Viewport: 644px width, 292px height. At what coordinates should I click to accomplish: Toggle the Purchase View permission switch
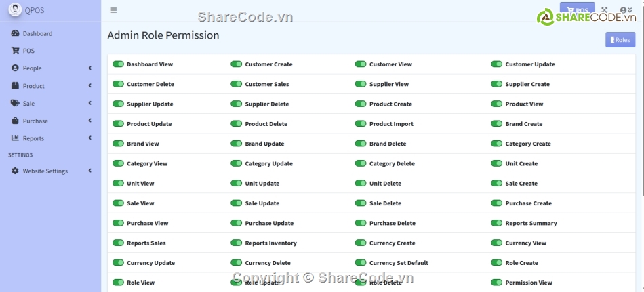[118, 223]
